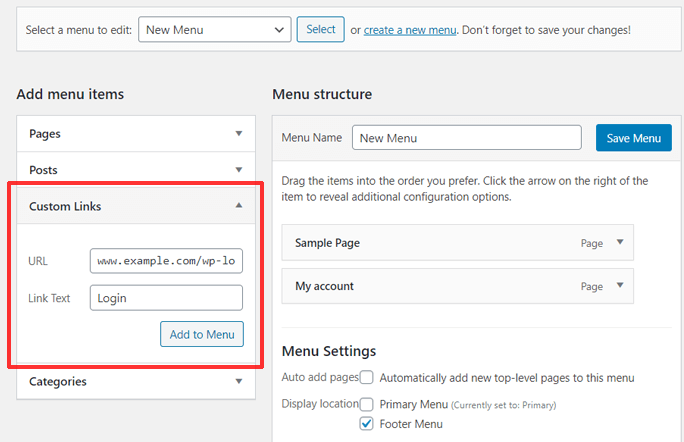The image size is (684, 442).
Task: Click the URL input field
Action: point(166,261)
